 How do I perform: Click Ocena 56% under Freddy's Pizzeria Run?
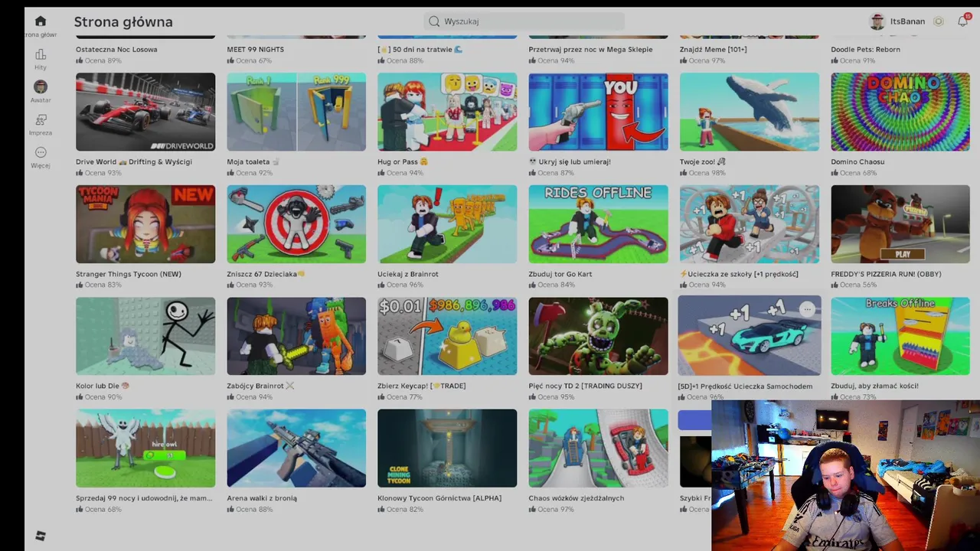coord(854,285)
